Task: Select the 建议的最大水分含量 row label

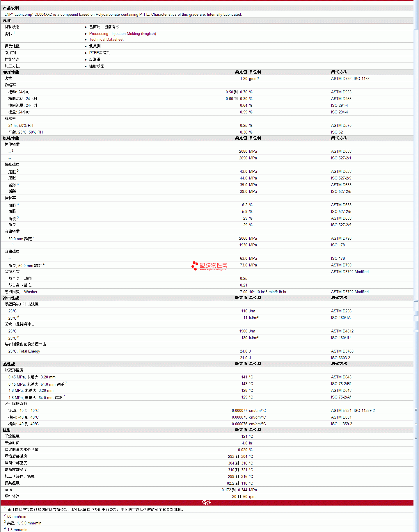Action: tap(22, 449)
